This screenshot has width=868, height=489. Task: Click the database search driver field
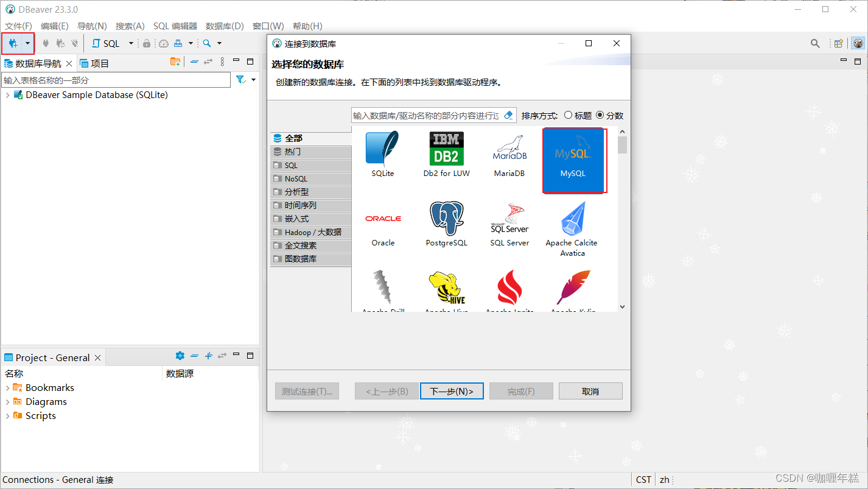point(426,115)
